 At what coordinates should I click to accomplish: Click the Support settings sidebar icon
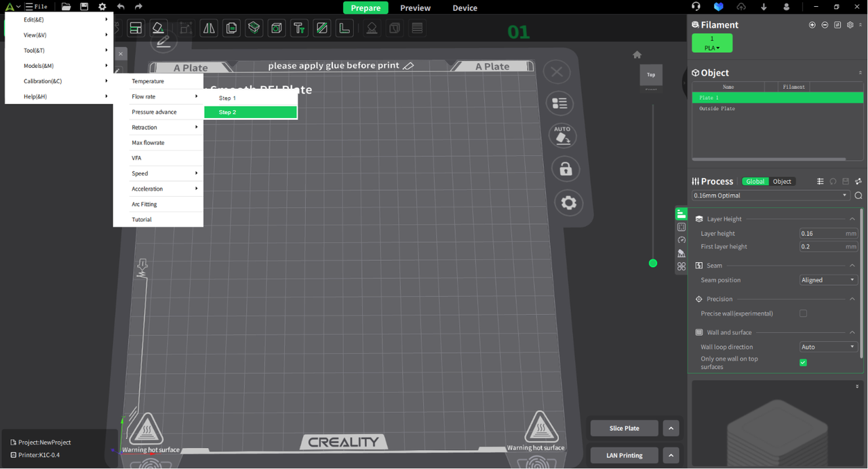click(681, 252)
